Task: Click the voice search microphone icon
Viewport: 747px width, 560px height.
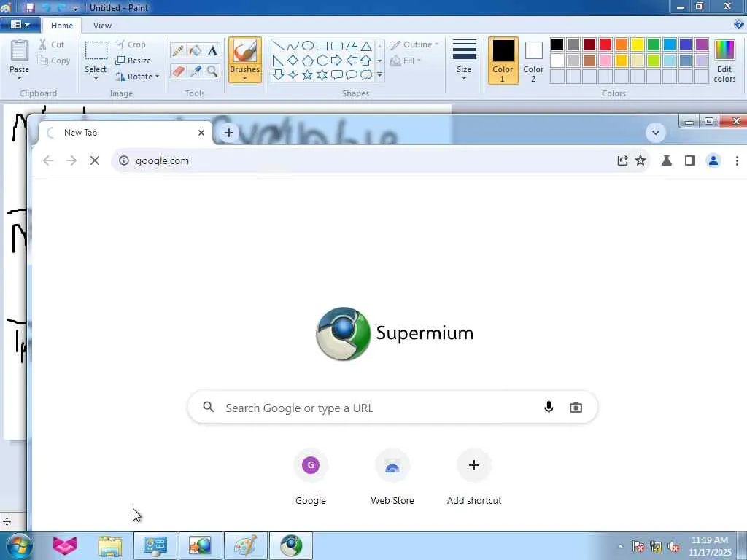Action: pos(549,407)
